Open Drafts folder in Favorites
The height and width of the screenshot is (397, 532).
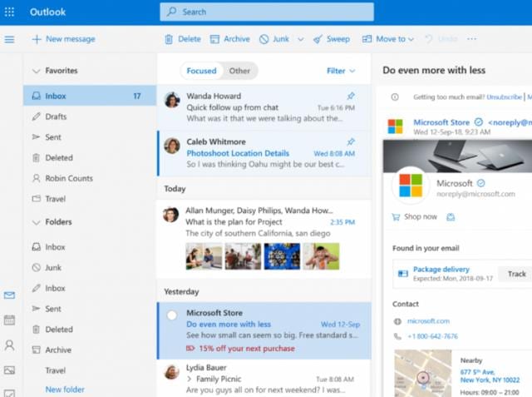[x=90, y=117]
